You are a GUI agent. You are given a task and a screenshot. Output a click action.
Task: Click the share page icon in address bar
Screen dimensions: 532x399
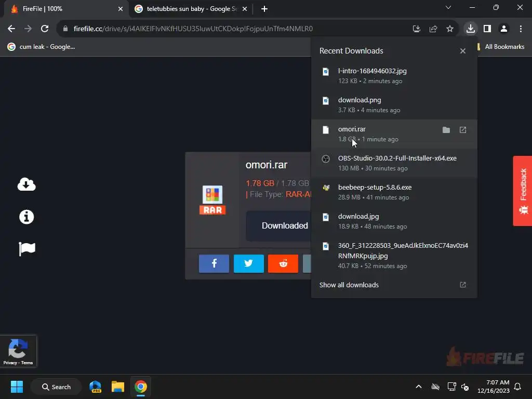tap(433, 29)
